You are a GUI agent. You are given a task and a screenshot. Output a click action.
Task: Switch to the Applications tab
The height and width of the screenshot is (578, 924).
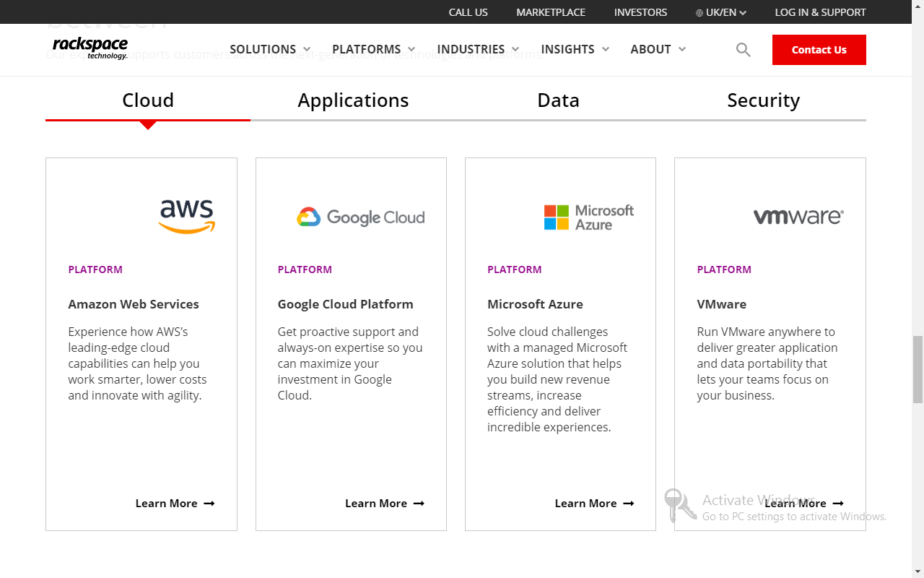pyautogui.click(x=353, y=100)
